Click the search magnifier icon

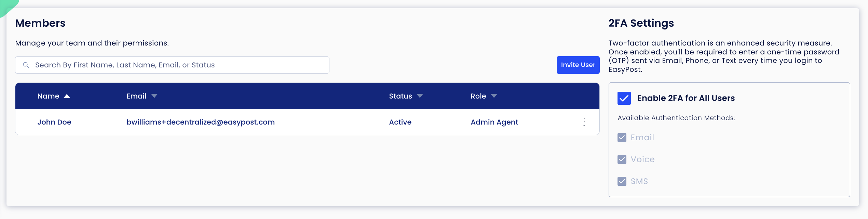26,65
